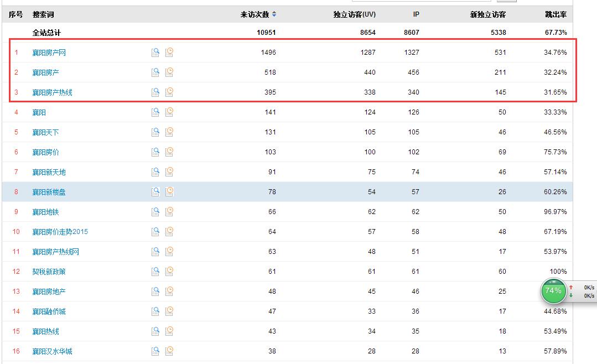This screenshot has height=364, width=597.
Task: Toggle sort arrow beside 来访次数 header
Action: point(274,14)
